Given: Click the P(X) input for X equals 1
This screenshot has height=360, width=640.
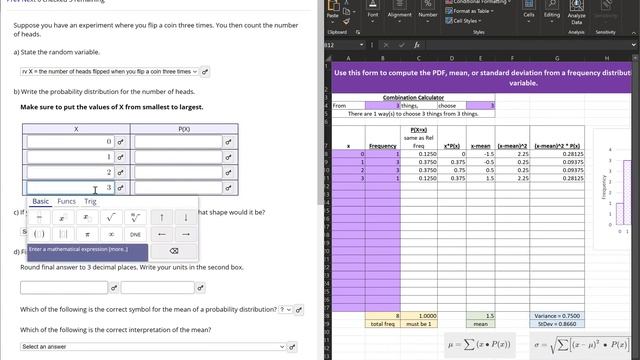Looking at the screenshot, I should (178, 157).
